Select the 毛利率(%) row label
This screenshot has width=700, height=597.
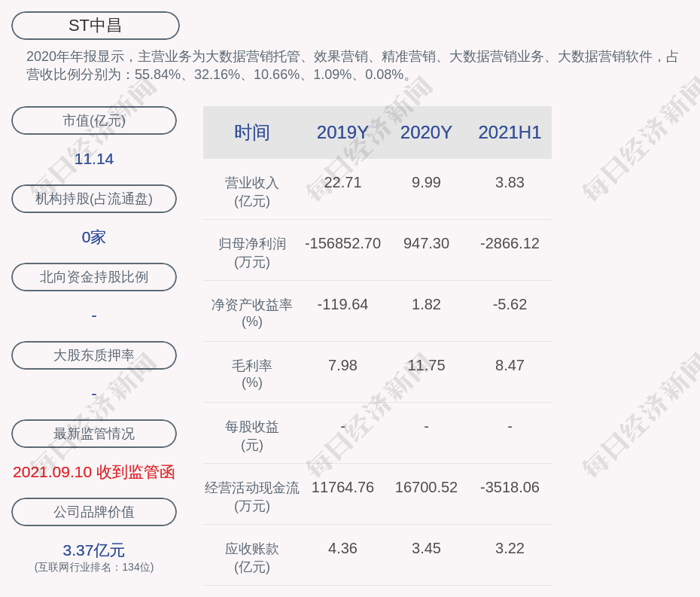[x=252, y=374]
